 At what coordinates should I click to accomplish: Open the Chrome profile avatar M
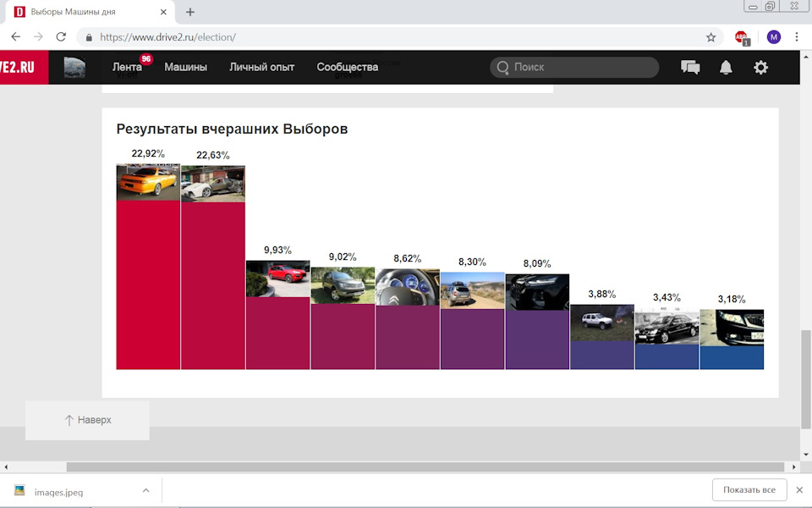pyautogui.click(x=774, y=36)
